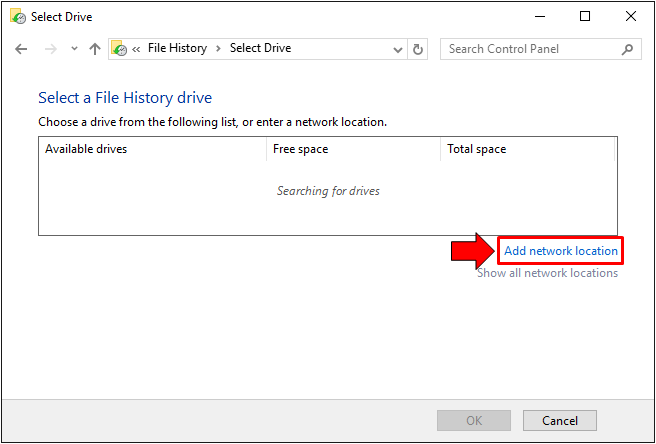Select the Select Drive breadcrumb item

coord(260,49)
